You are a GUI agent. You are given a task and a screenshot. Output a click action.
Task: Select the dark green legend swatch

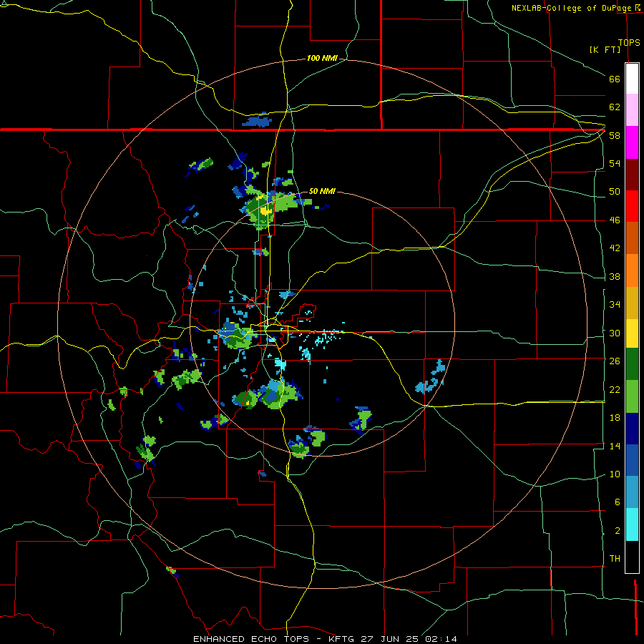click(632, 364)
